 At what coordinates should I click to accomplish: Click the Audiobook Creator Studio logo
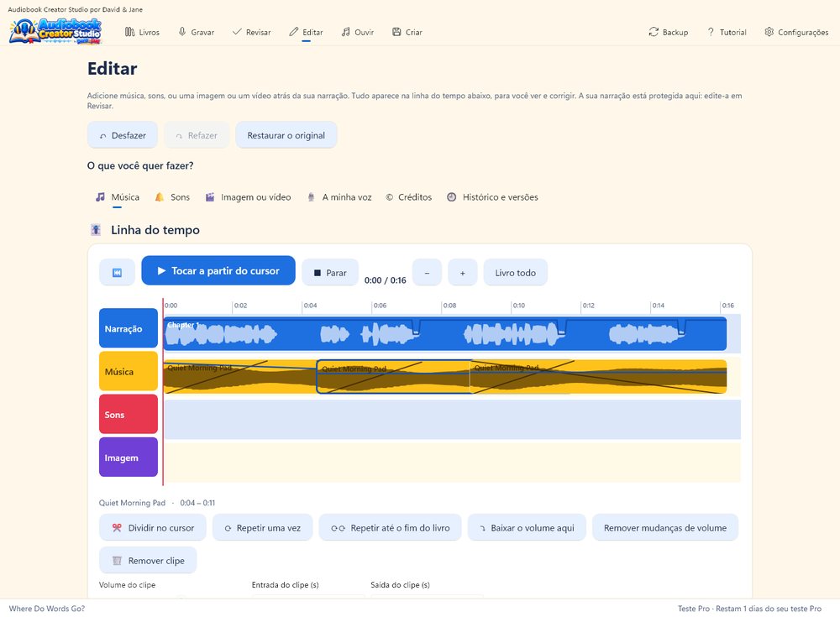[55, 31]
